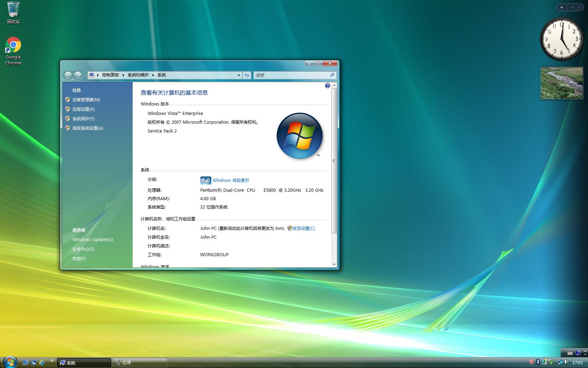
Task: Launch Internet Explorer from quick launch
Action: click(x=42, y=363)
